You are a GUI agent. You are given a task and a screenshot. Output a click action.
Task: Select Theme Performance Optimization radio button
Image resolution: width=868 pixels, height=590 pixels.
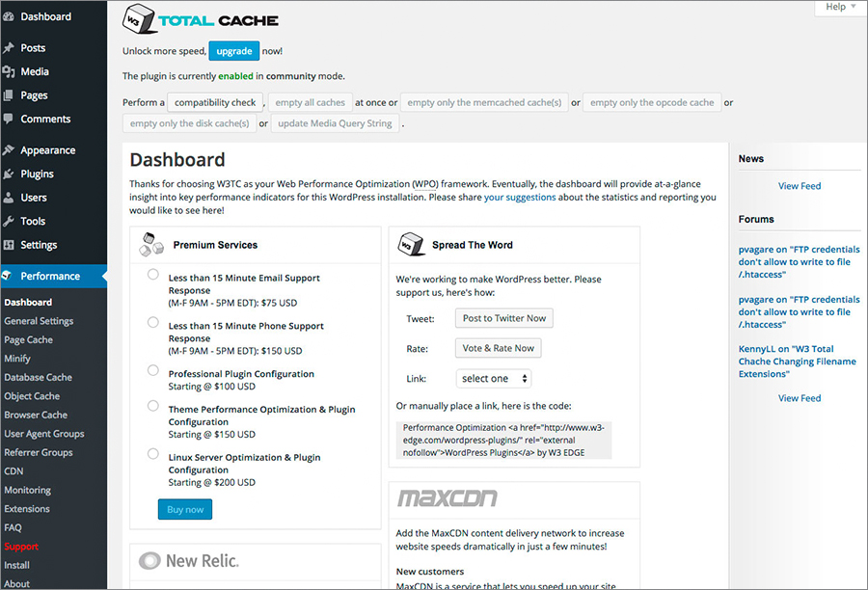point(152,406)
